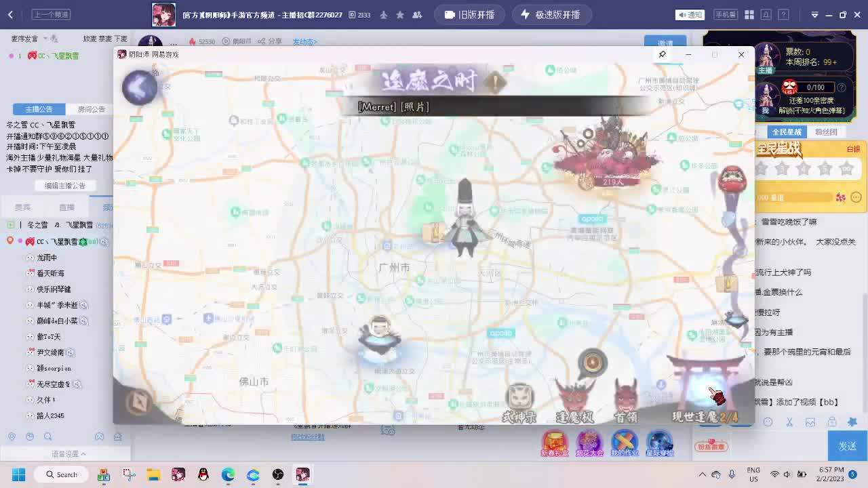
Task: Toggle 手机看 mobile viewing mode
Action: 726,14
